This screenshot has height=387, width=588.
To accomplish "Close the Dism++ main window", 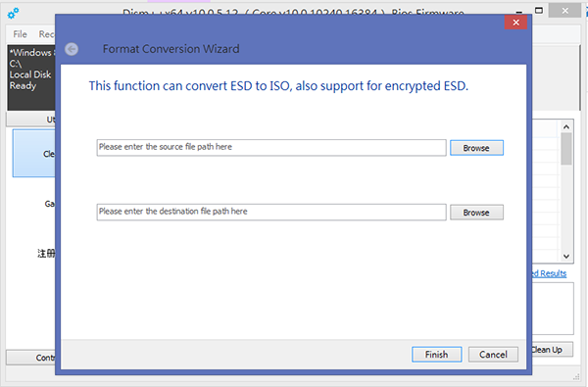I will tap(564, 11).
